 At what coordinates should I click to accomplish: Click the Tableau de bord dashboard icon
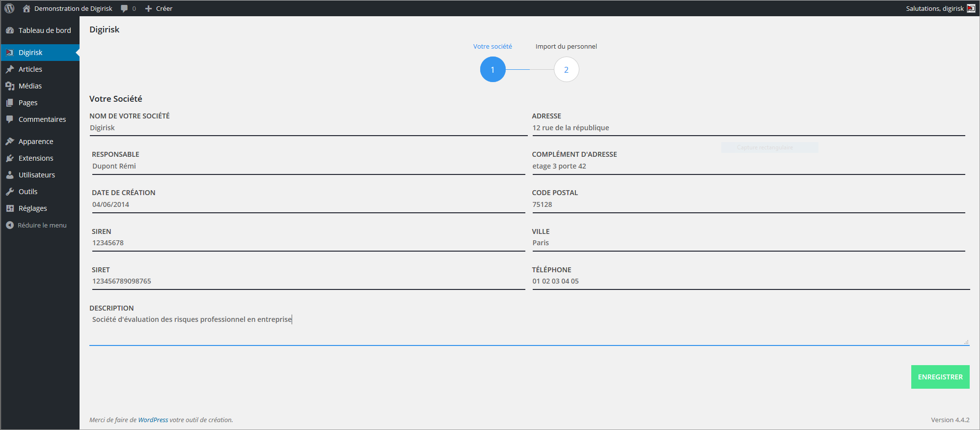click(10, 30)
